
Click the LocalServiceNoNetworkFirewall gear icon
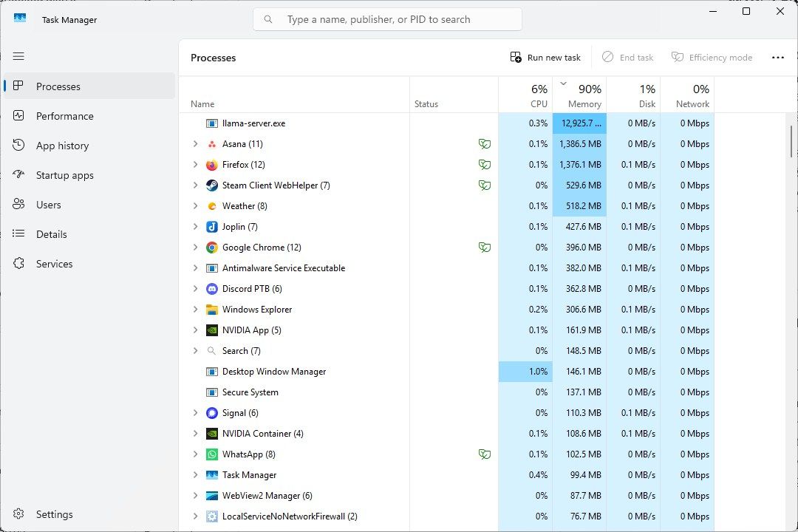[212, 516]
